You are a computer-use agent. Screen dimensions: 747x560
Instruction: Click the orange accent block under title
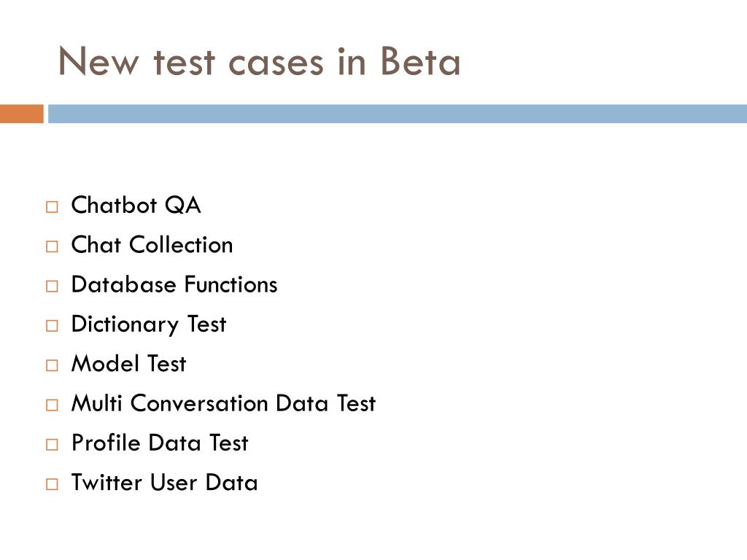tap(22, 114)
